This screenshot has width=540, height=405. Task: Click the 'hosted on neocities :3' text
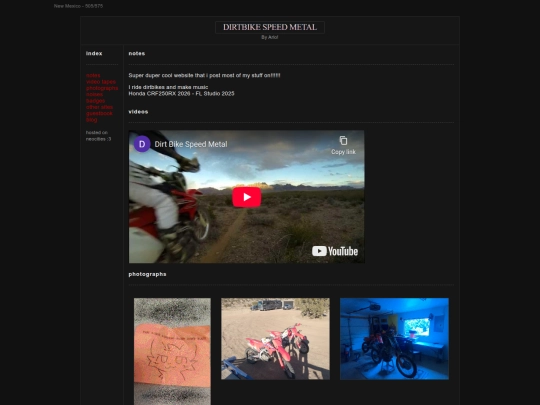tap(98, 136)
